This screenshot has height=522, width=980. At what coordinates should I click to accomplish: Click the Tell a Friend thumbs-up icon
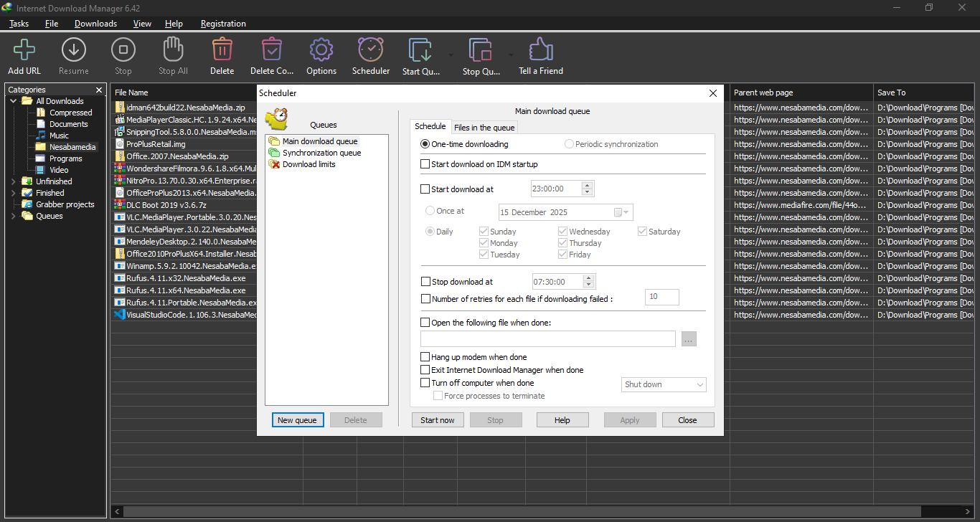click(x=540, y=50)
